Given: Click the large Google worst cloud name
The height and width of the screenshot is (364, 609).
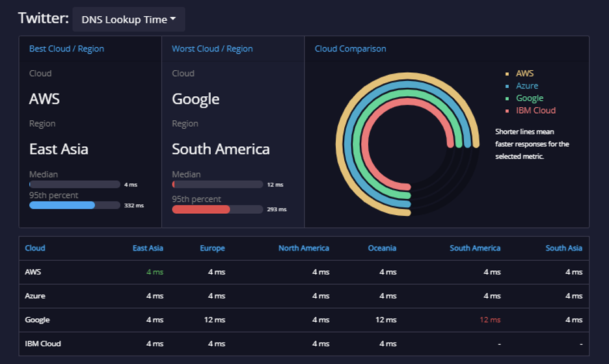Looking at the screenshot, I should click(196, 99).
